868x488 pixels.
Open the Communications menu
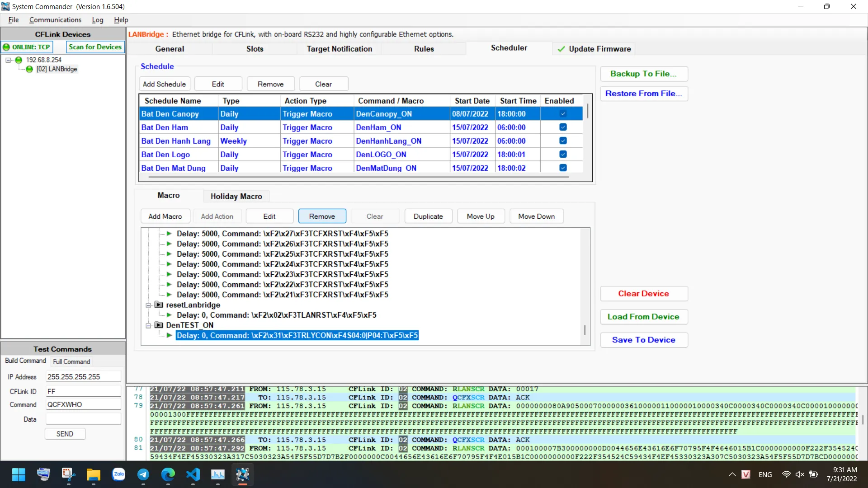55,20
